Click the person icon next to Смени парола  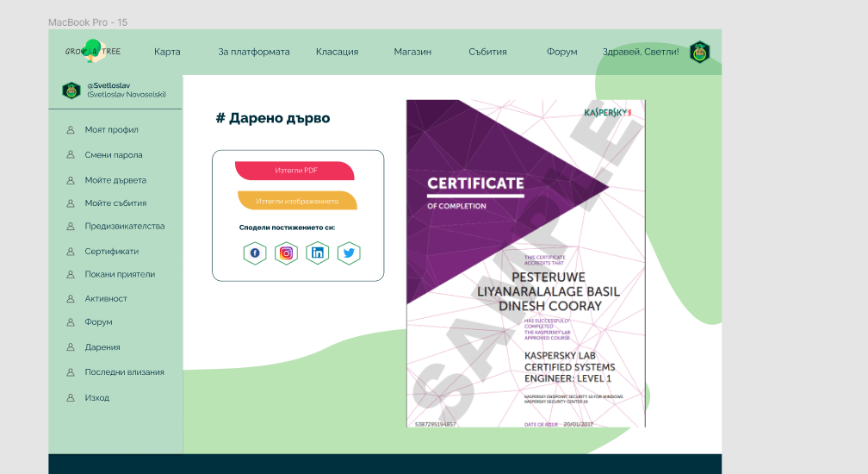click(71, 155)
